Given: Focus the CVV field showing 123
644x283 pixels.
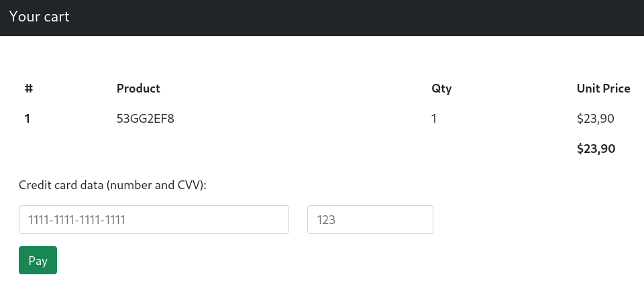Looking at the screenshot, I should point(370,220).
